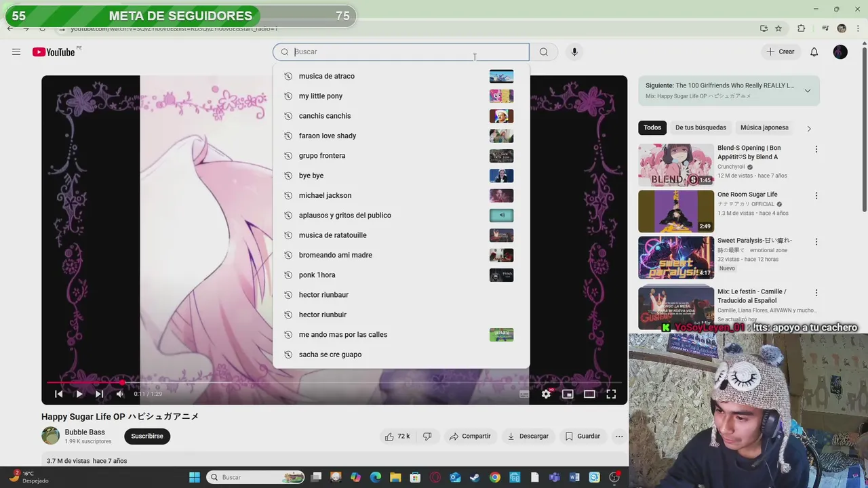Bookmark page with the star icon
Image resolution: width=868 pixels, height=488 pixels.
tap(778, 28)
